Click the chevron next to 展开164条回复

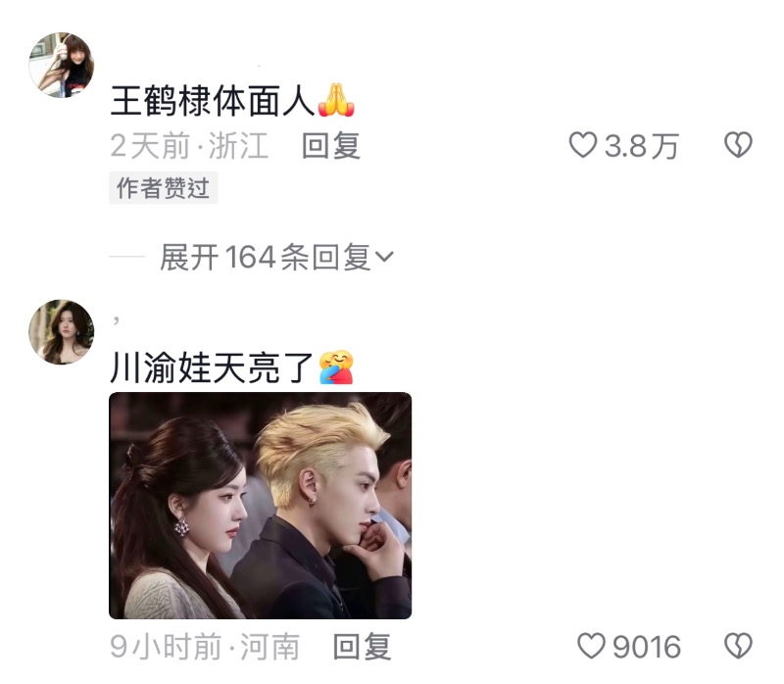[384, 257]
